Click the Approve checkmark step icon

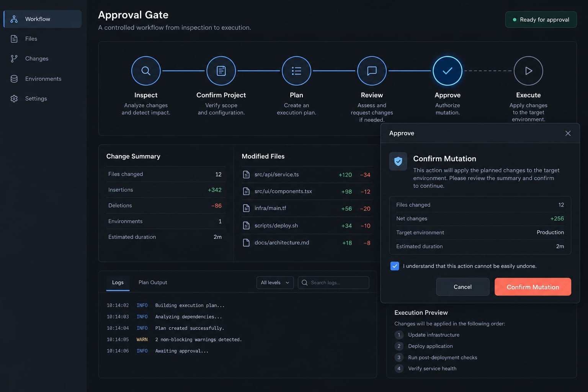(x=448, y=71)
